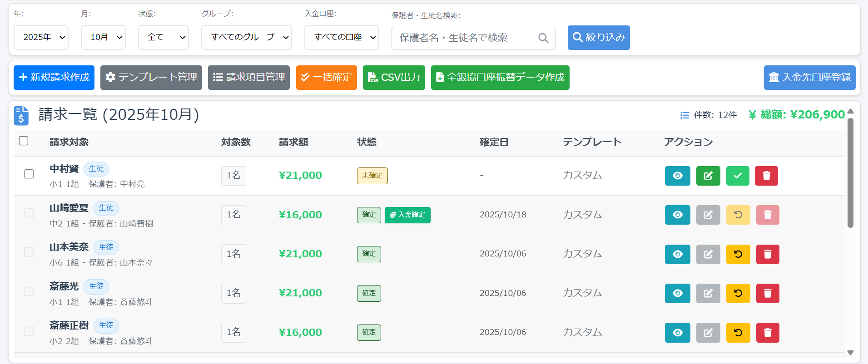Revert confirmation for 斎藤光 invoice
This screenshot has width=868, height=364.
point(738,293)
